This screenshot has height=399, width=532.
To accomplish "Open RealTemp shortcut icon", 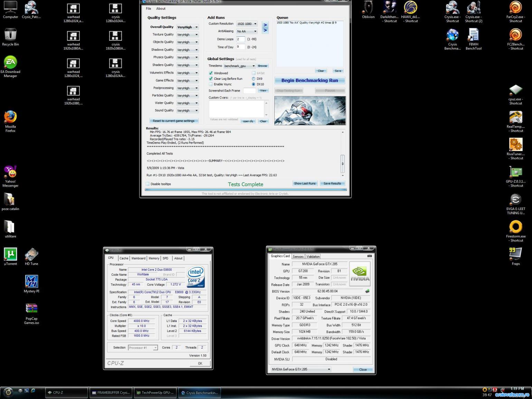I will [x=516, y=121].
